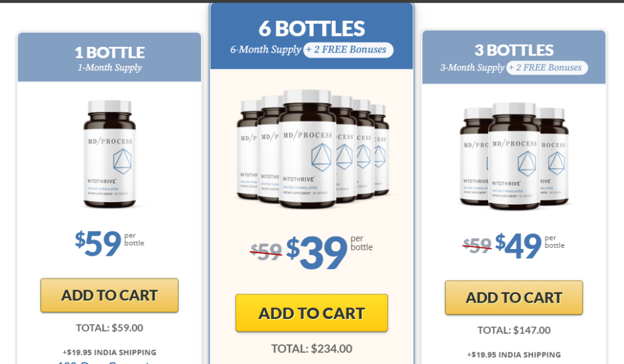Click the 6-Month Supply subtitle
The height and width of the screenshot is (364, 624).
tap(266, 50)
